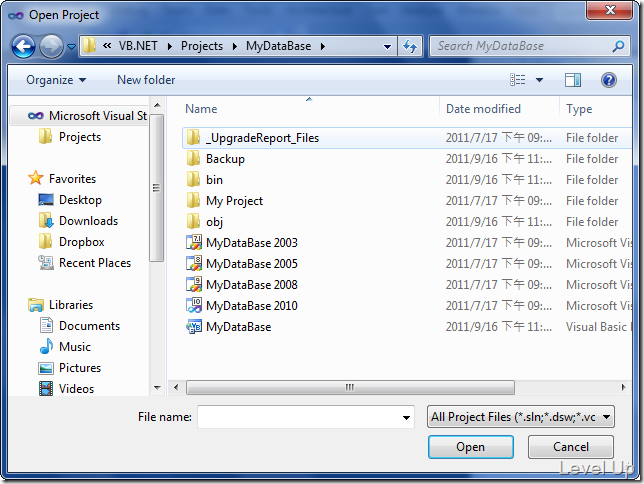Select Libraries in the navigation pane
The height and width of the screenshot is (484, 644).
tap(61, 305)
